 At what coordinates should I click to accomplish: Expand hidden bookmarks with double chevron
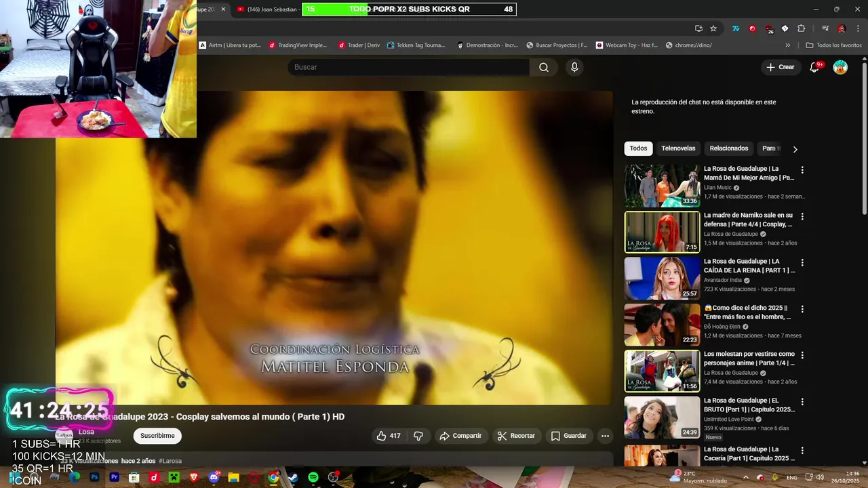point(787,45)
